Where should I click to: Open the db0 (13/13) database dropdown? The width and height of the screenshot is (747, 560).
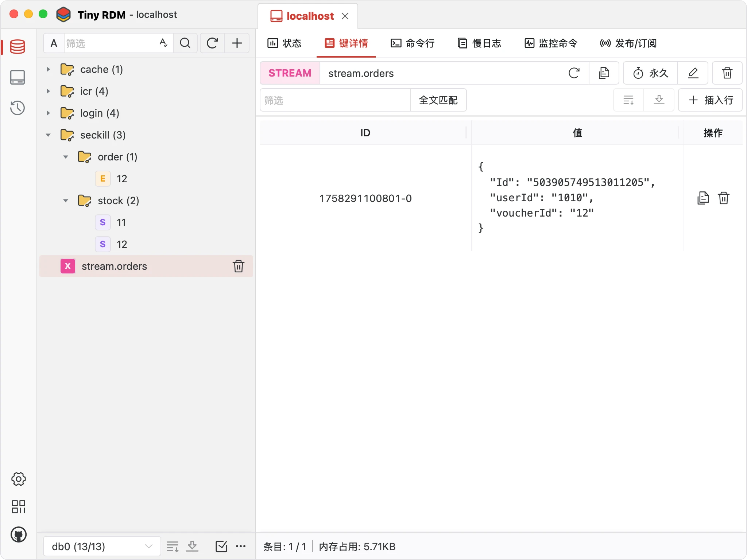(102, 546)
